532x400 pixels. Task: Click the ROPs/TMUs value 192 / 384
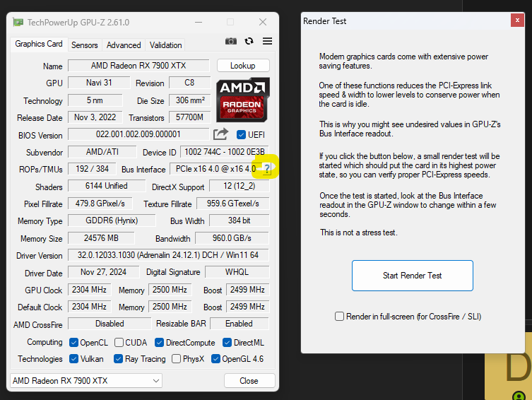tap(92, 169)
